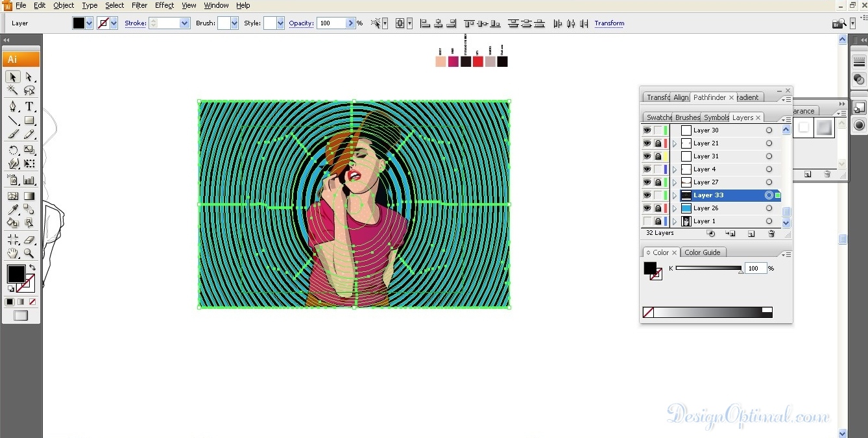Viewport: 868px width, 438px height.
Task: Click the Opacity link in control bar
Action: [301, 23]
